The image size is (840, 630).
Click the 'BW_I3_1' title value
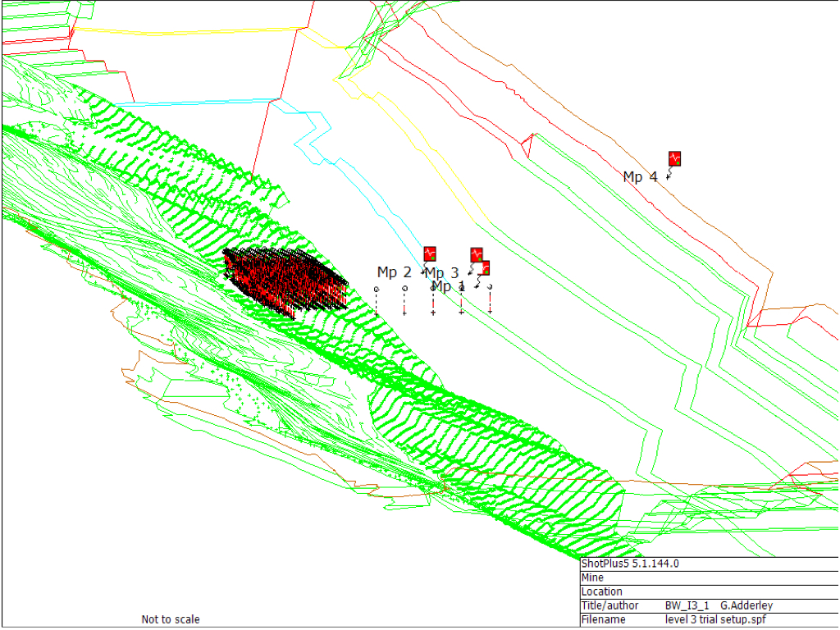click(687, 605)
